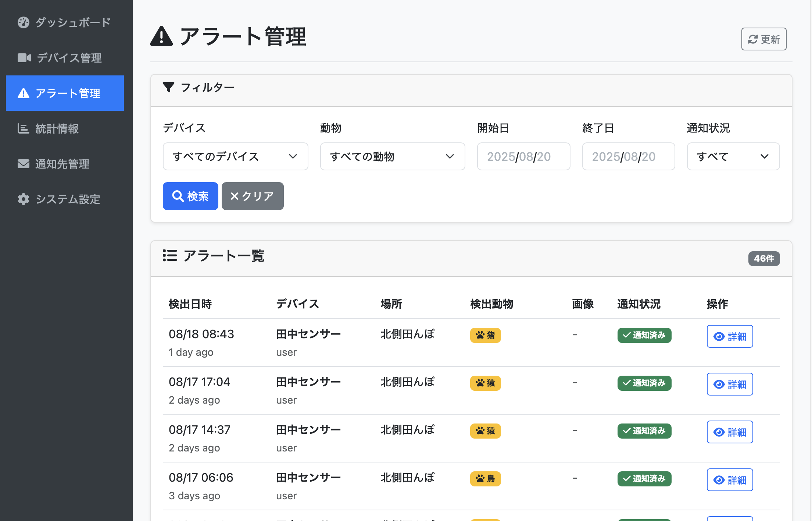Click the warning triangle icon beside the アラート管理 title
The height and width of the screenshot is (521, 812).
pos(161,36)
